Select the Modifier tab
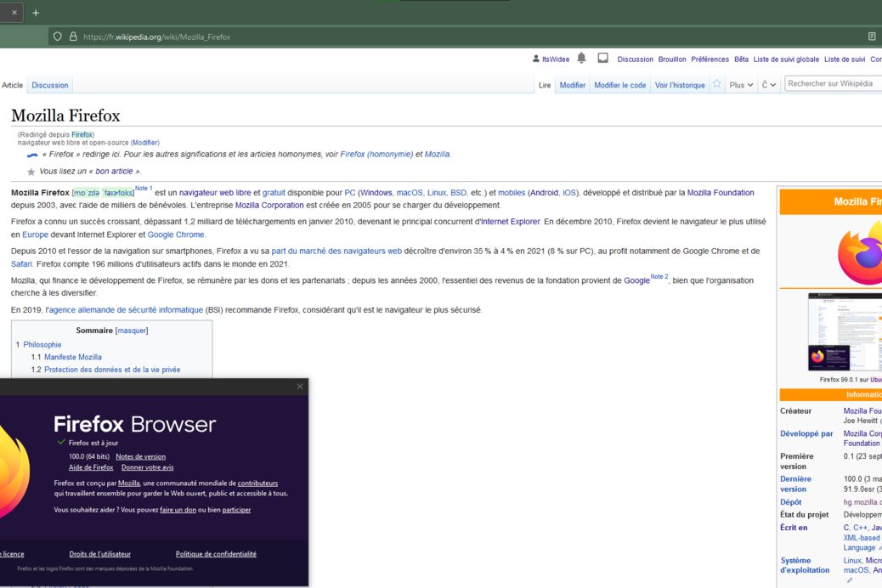This screenshot has width=882, height=588. 572,85
